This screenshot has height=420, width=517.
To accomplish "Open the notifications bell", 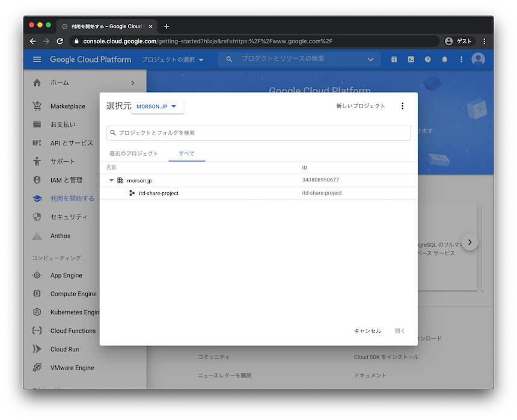I will pyautogui.click(x=444, y=59).
